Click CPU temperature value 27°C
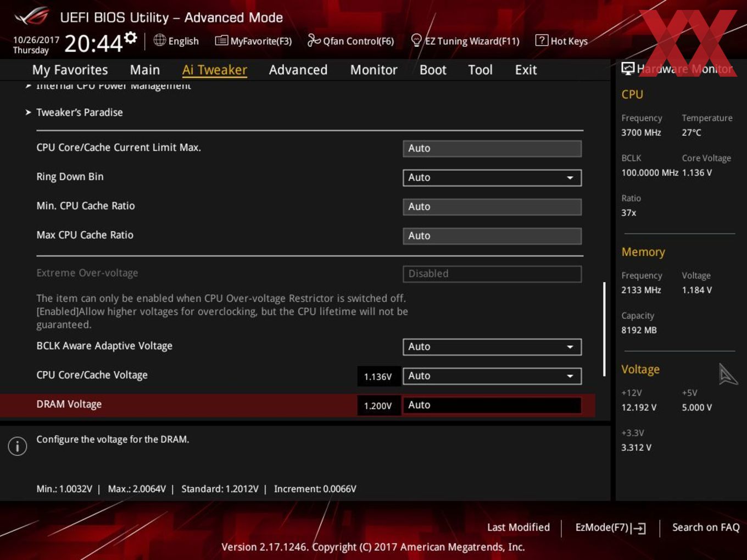 pos(692,132)
